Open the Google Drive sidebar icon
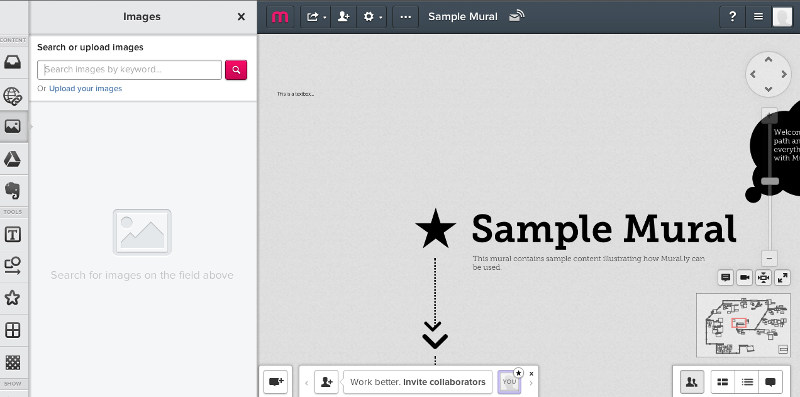The height and width of the screenshot is (397, 800). 13,159
